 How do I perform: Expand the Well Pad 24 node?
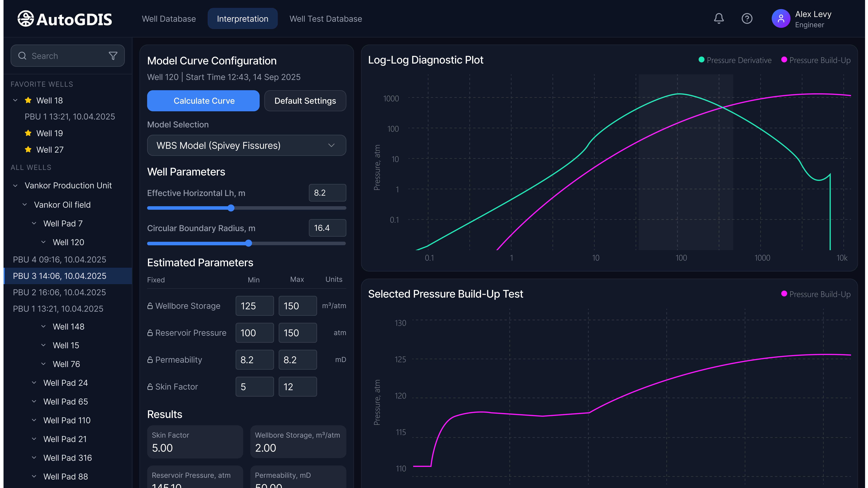[34, 383]
